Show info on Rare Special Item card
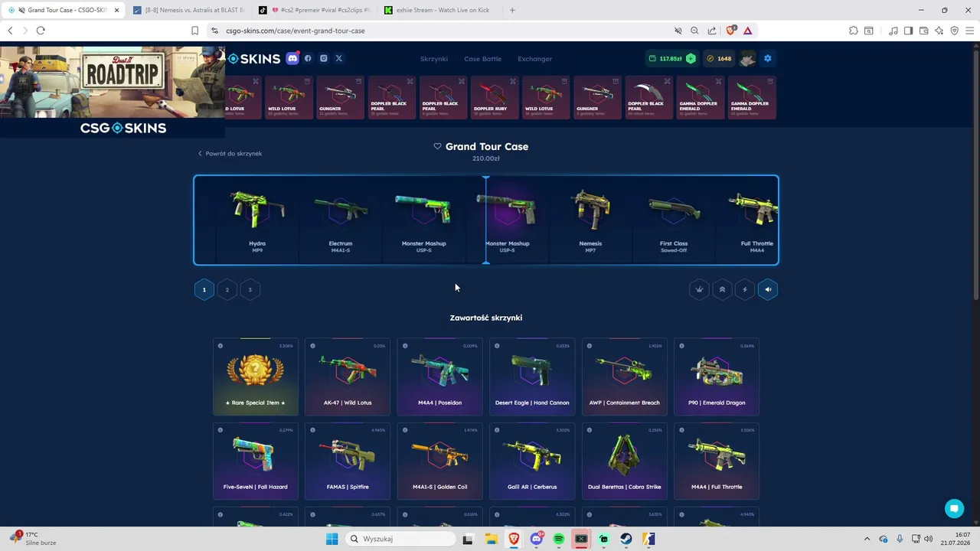This screenshot has height=551, width=980. pos(220,346)
